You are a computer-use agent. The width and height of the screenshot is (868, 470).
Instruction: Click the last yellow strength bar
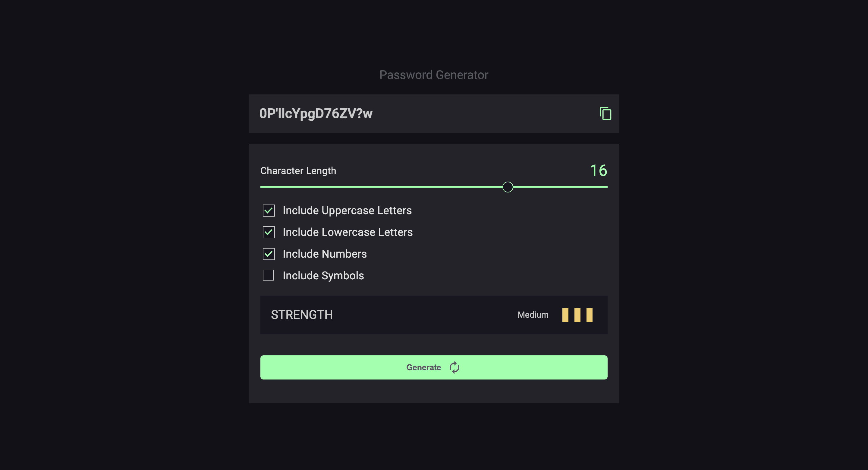pyautogui.click(x=589, y=315)
